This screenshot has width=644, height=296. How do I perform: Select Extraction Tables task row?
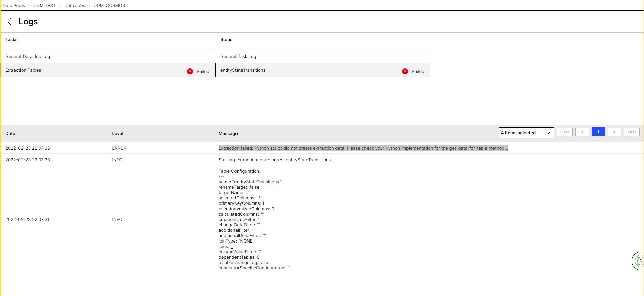pyautogui.click(x=108, y=70)
